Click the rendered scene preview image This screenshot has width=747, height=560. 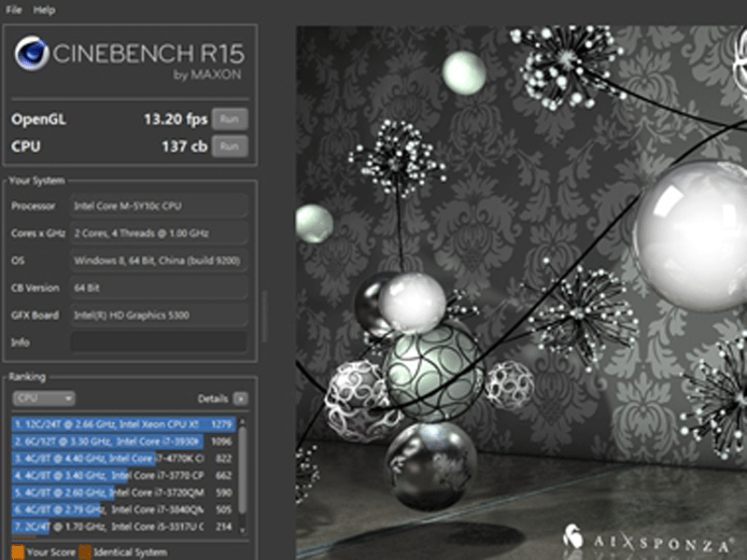pyautogui.click(x=521, y=292)
